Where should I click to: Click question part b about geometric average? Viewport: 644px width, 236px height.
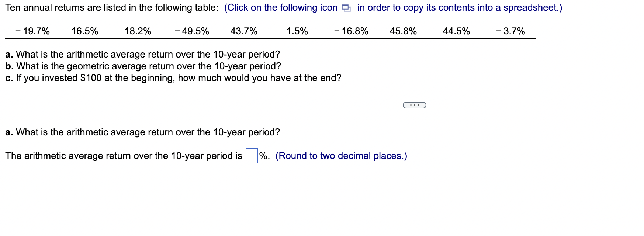(143, 66)
